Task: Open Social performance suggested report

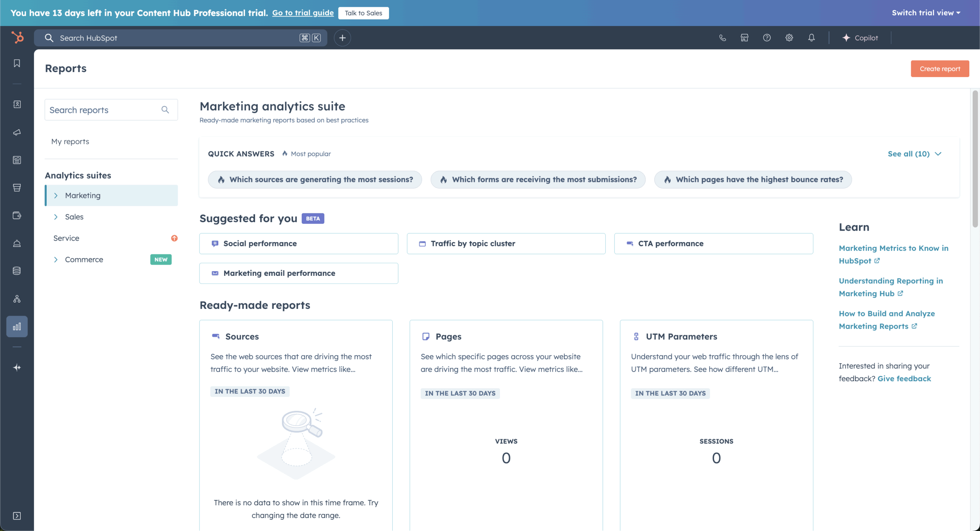Action: point(299,243)
